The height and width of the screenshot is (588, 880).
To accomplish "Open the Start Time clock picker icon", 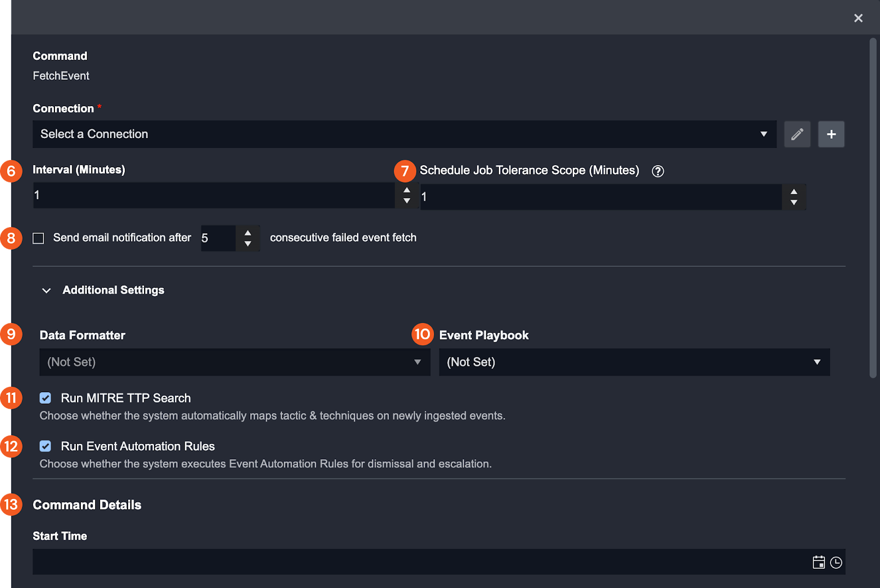I will click(x=836, y=562).
